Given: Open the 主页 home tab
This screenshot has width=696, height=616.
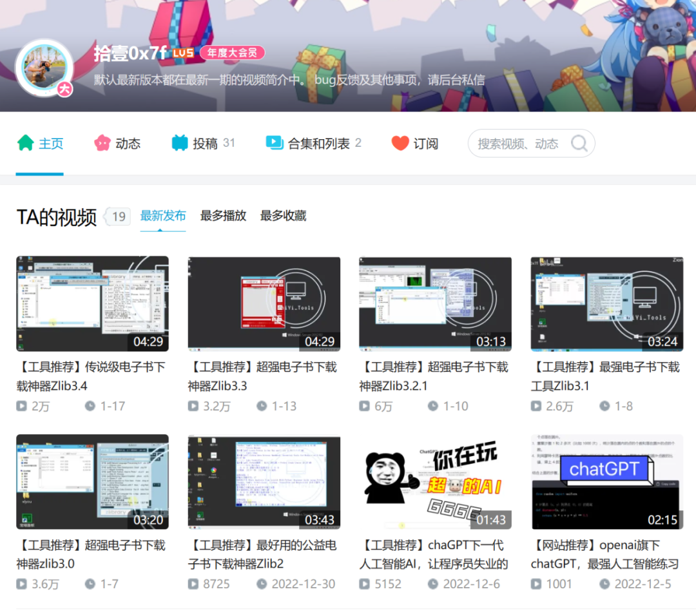Looking at the screenshot, I should click(40, 143).
